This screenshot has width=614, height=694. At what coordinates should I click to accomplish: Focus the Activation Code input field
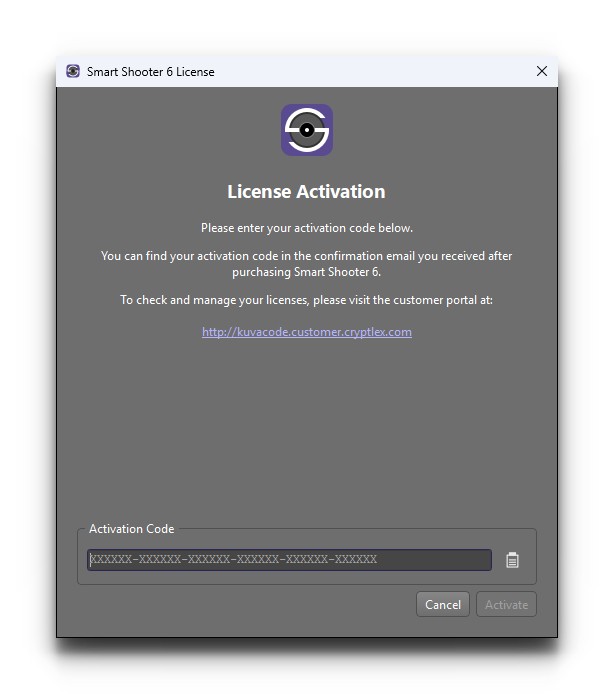pos(289,560)
